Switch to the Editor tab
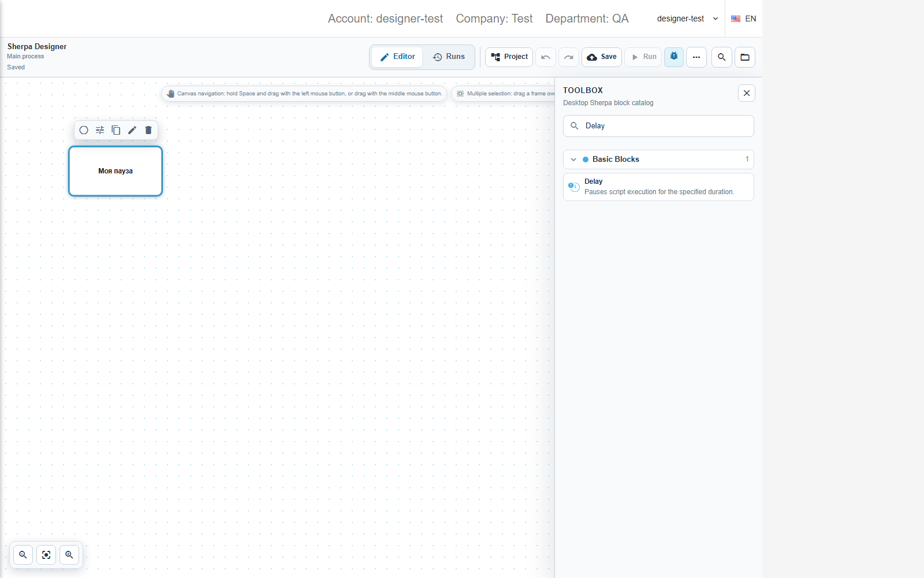The image size is (924, 578). click(397, 57)
